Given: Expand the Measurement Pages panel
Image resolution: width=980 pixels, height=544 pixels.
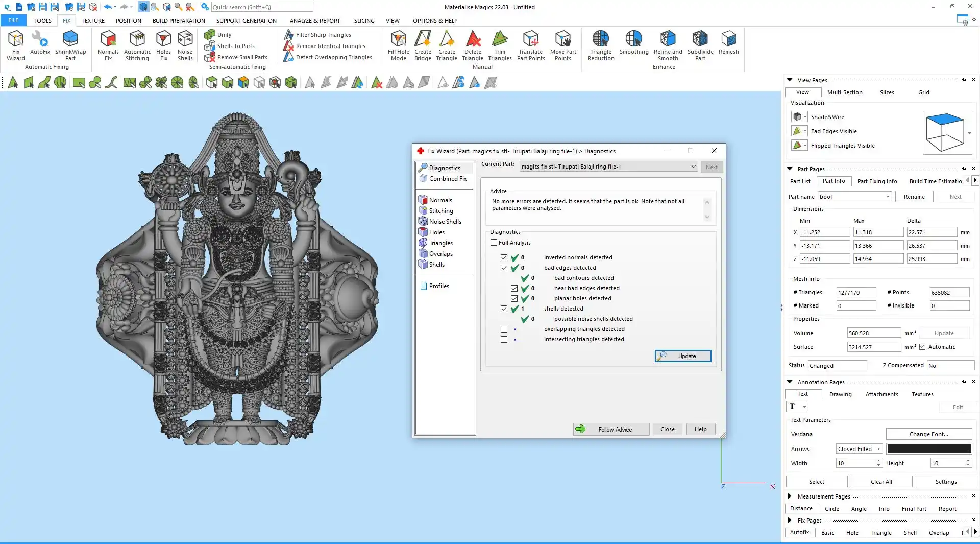Looking at the screenshot, I should tap(790, 496).
